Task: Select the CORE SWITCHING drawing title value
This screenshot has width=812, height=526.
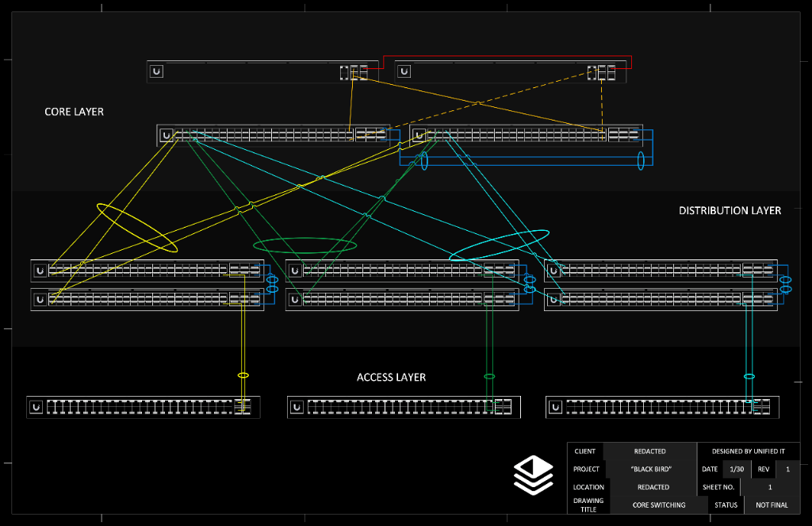Action: pos(659,505)
